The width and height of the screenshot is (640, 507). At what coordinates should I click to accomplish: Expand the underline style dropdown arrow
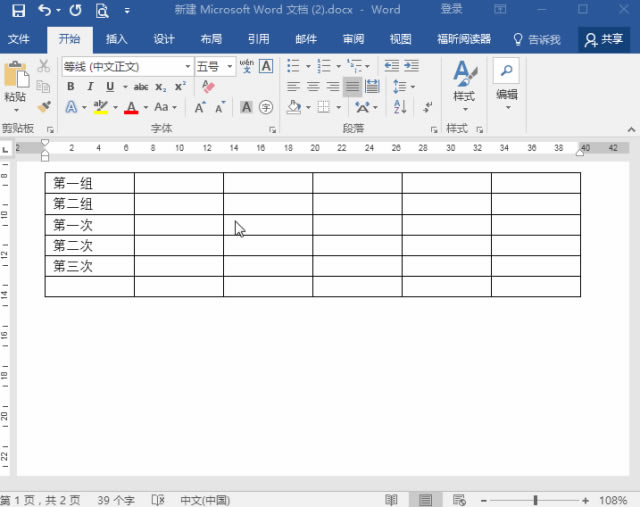point(125,87)
